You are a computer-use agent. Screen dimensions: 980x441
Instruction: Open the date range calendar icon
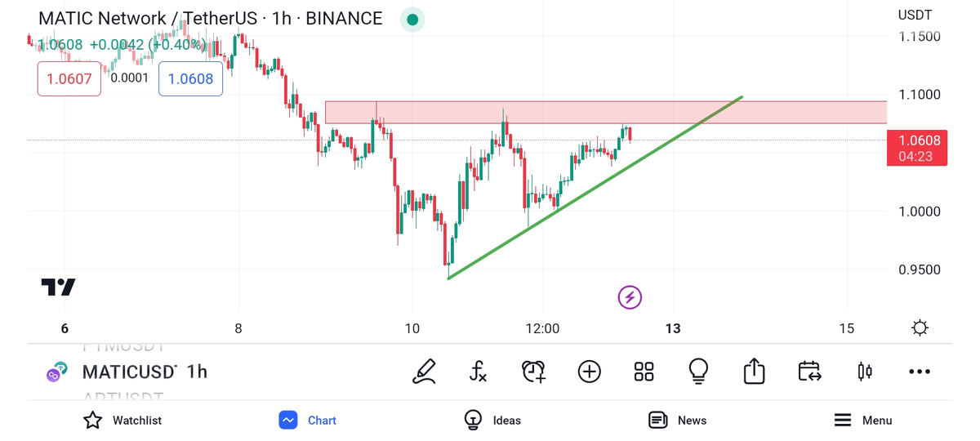point(808,372)
